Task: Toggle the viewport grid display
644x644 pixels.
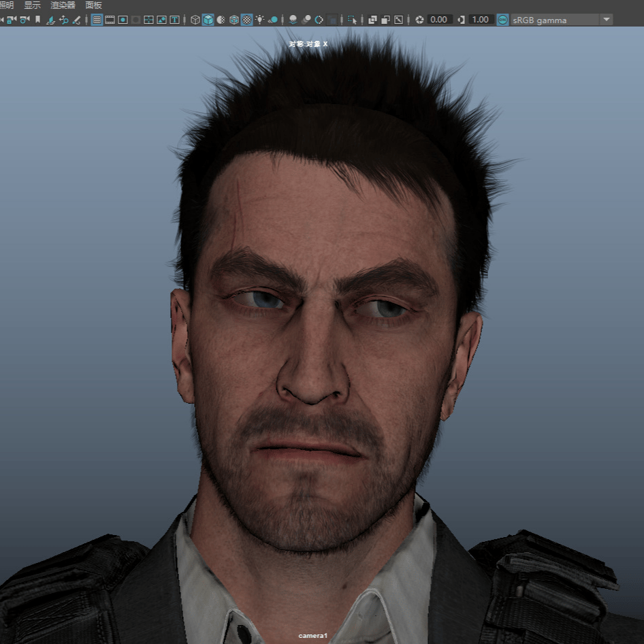Action: (97, 20)
